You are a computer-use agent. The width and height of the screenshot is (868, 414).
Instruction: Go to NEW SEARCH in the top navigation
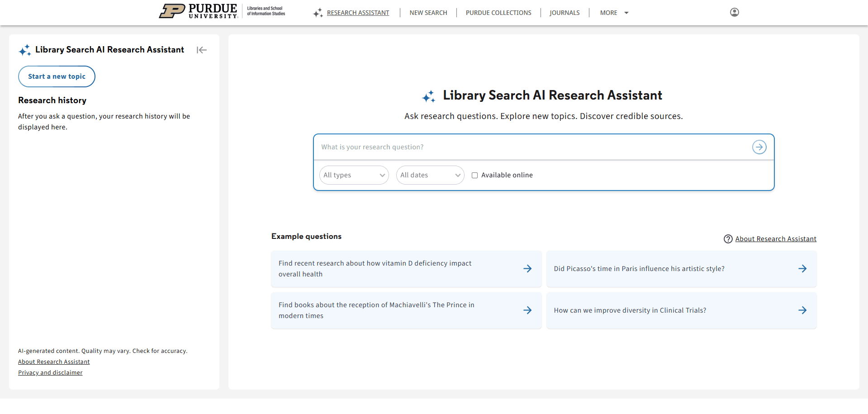coord(428,13)
